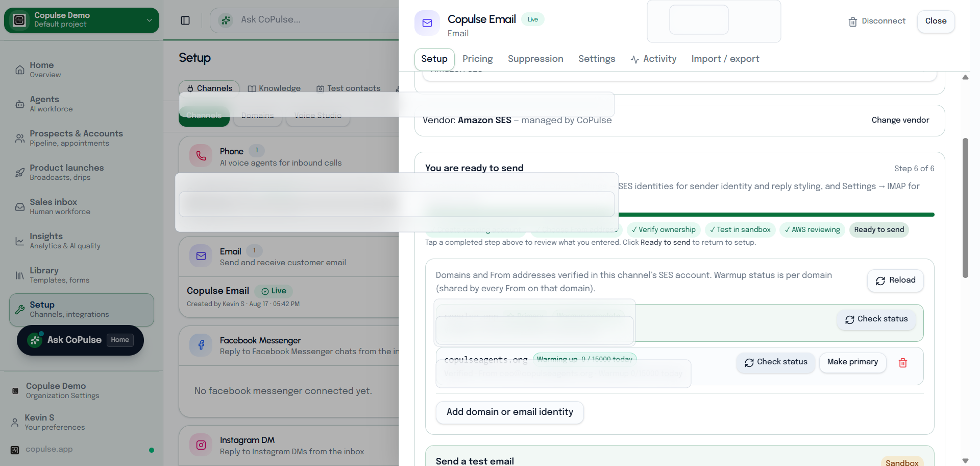Disconnect the Copulse Email channel
Image resolution: width=980 pixels, height=466 pixels.
(877, 21)
